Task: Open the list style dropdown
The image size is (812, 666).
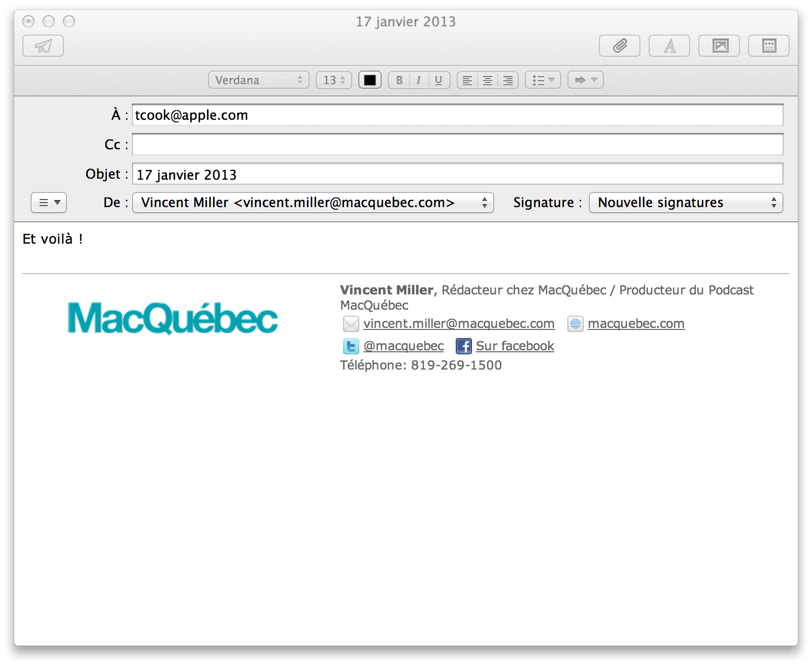Action: pyautogui.click(x=543, y=80)
